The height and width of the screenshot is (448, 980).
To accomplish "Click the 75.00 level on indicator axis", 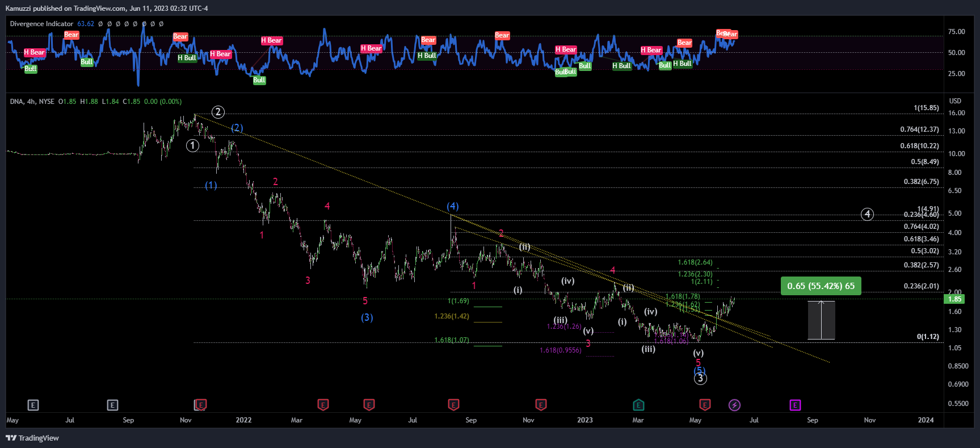I will coord(957,32).
